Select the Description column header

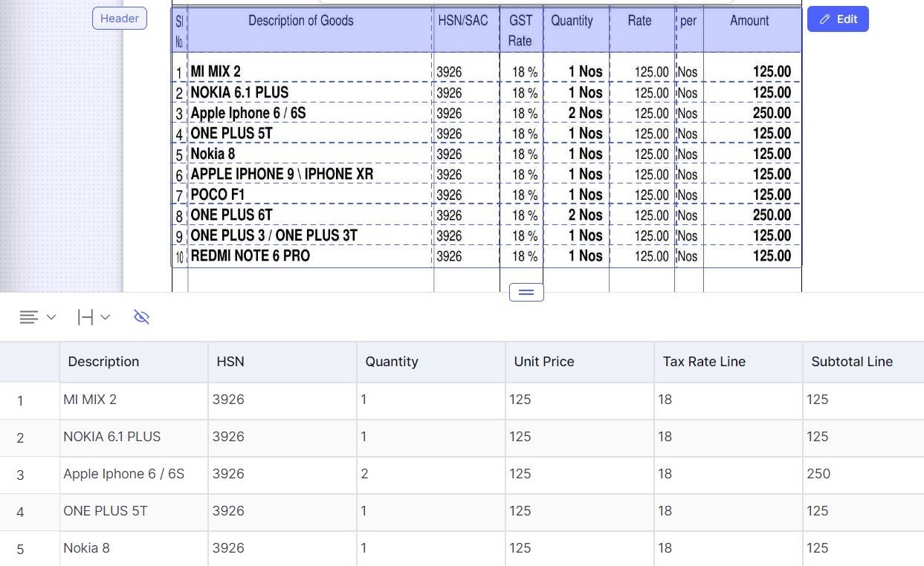(134, 362)
